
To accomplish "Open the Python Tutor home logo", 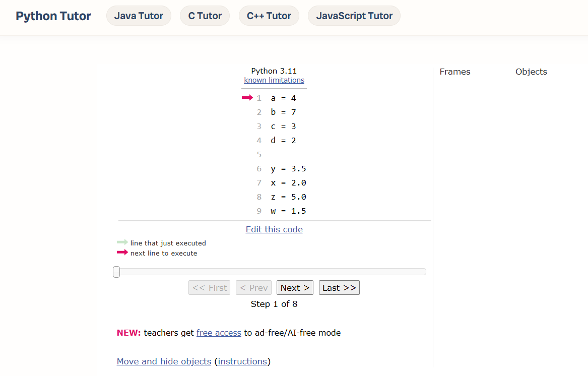I will click(x=53, y=16).
